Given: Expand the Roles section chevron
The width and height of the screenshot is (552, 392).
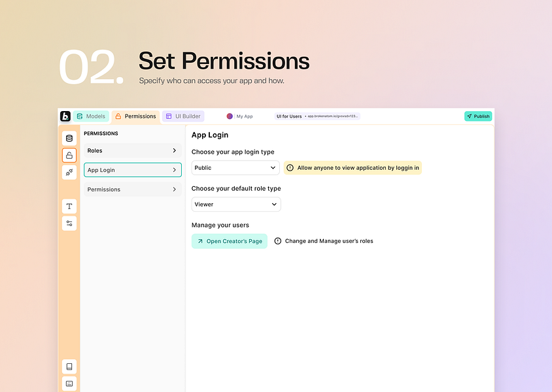Looking at the screenshot, I should (174, 151).
